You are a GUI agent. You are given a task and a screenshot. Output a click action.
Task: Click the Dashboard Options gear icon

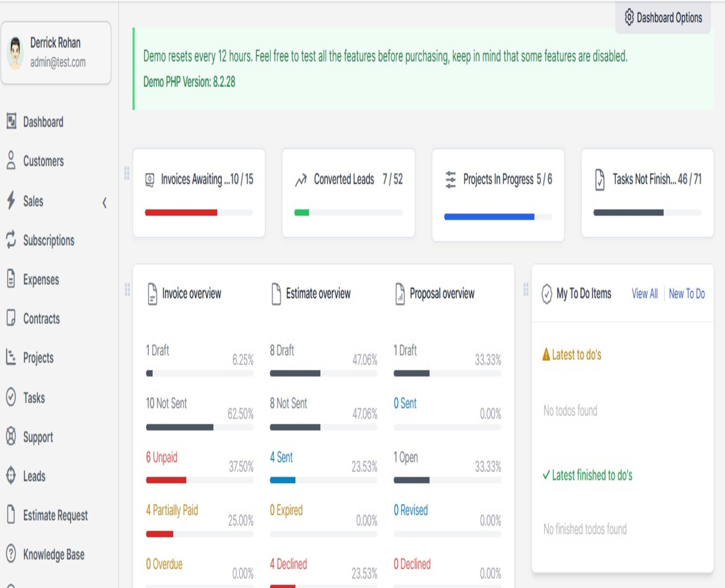[x=629, y=17]
